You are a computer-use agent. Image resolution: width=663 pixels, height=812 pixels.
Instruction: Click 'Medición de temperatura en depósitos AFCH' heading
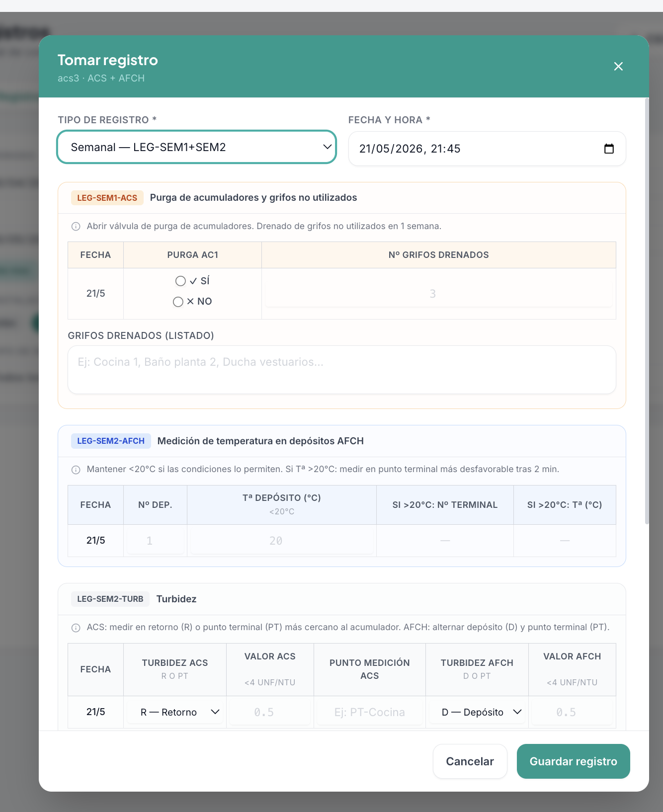coord(260,441)
